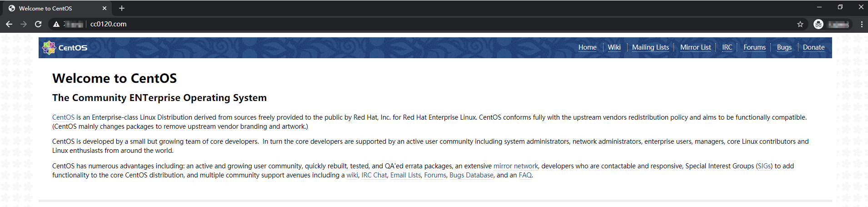
Task: Select the Welcome to CentOS tab
Action: click(x=57, y=8)
